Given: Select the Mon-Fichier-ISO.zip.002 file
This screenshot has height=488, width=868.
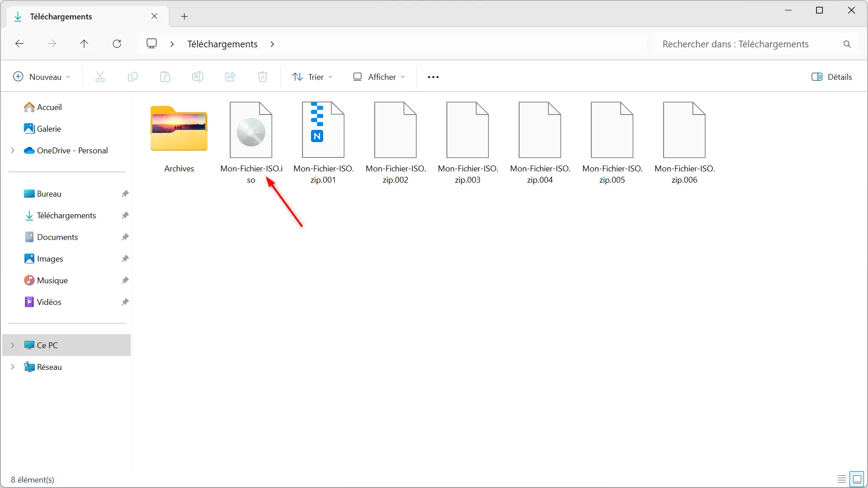Looking at the screenshot, I should [395, 143].
